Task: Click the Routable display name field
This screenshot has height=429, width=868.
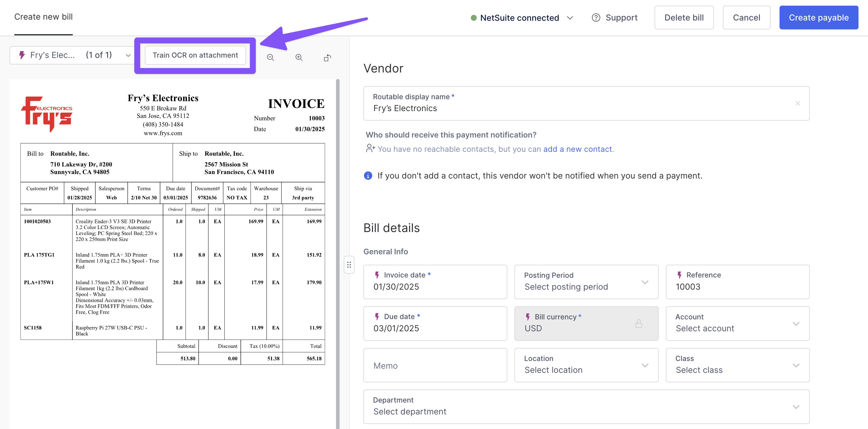Action: coord(586,103)
